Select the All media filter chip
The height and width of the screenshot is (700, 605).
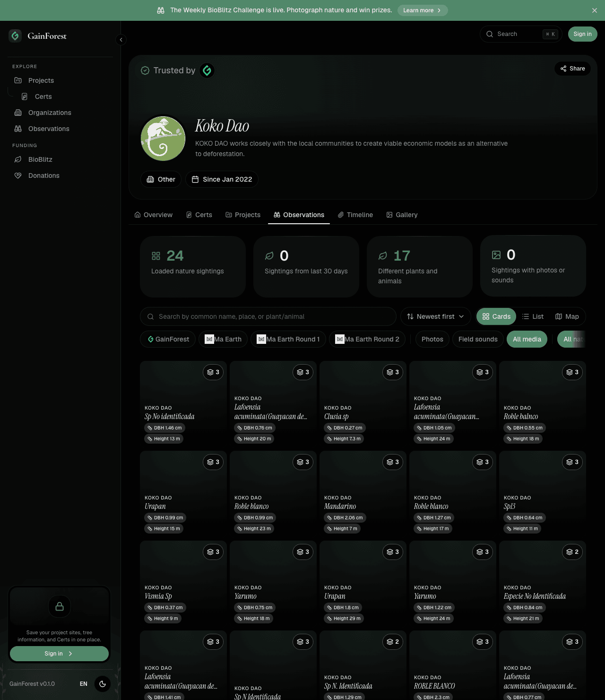(x=527, y=339)
